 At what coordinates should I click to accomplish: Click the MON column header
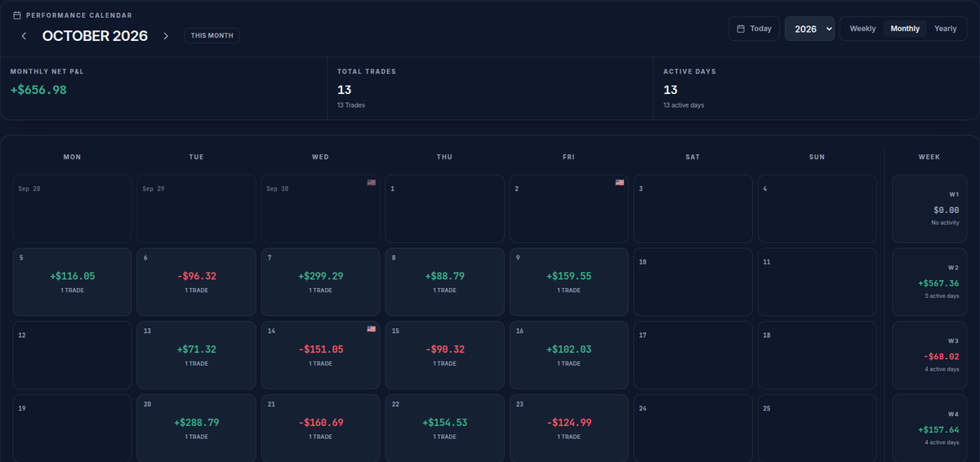pos(72,157)
